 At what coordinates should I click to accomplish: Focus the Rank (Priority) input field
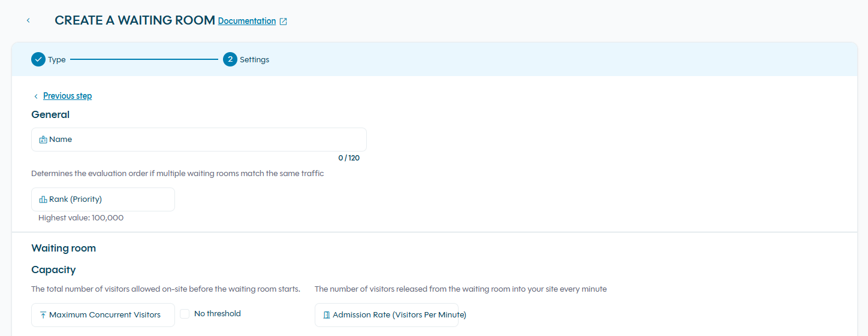click(103, 199)
